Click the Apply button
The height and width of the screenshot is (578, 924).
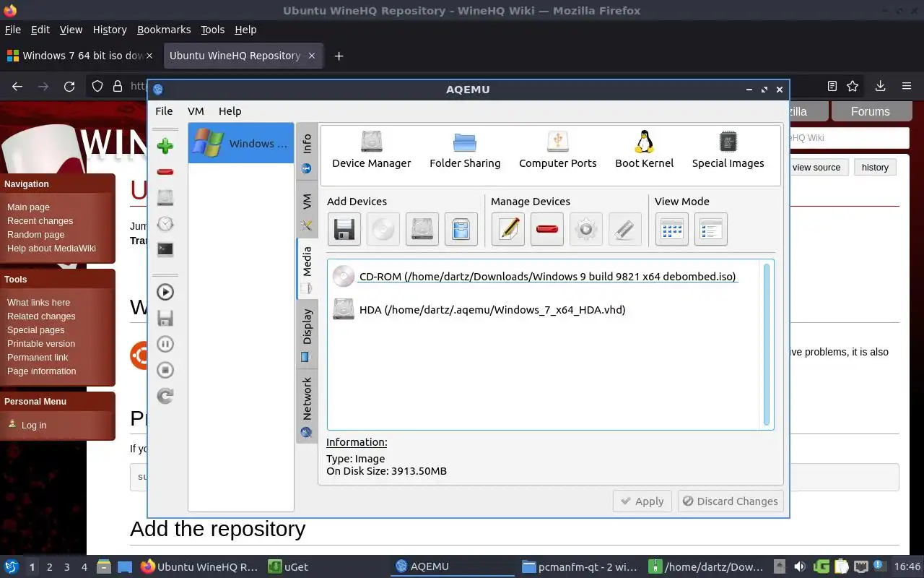642,501
